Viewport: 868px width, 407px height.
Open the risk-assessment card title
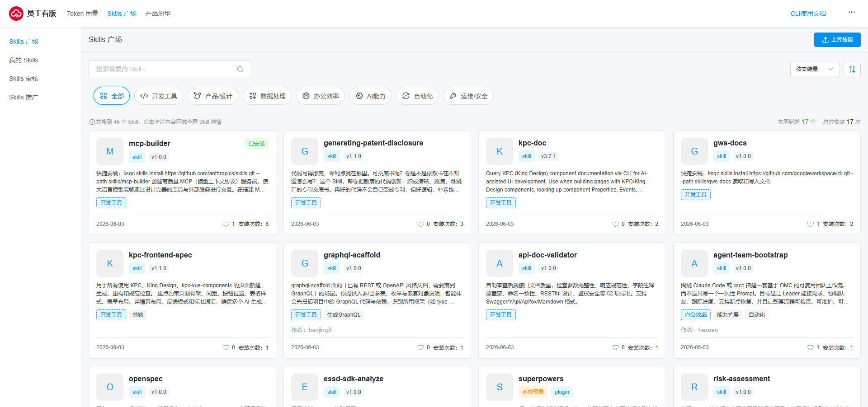point(741,379)
